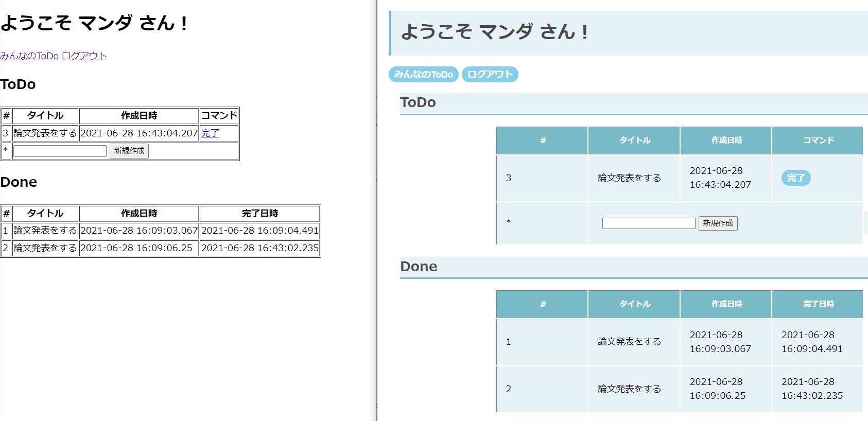Click the 16:43:04.207 creation cell in styled ToDo table
The image size is (868, 421).
click(720, 178)
